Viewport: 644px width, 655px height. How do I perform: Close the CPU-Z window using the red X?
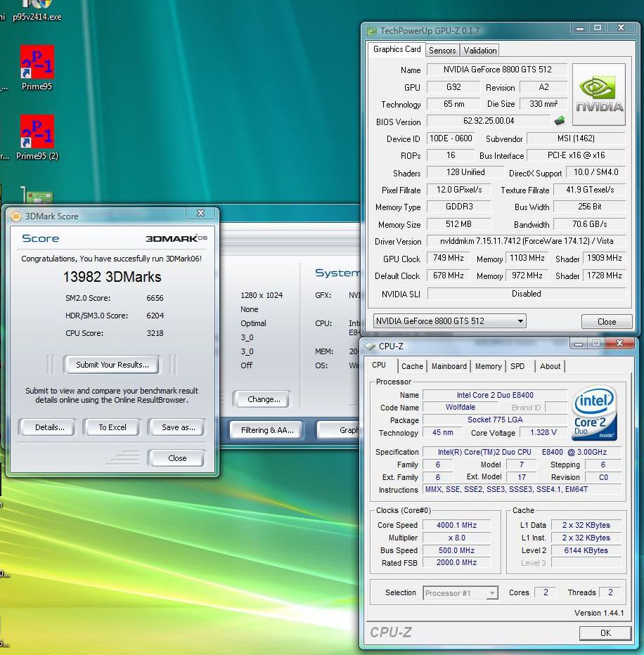click(x=620, y=344)
